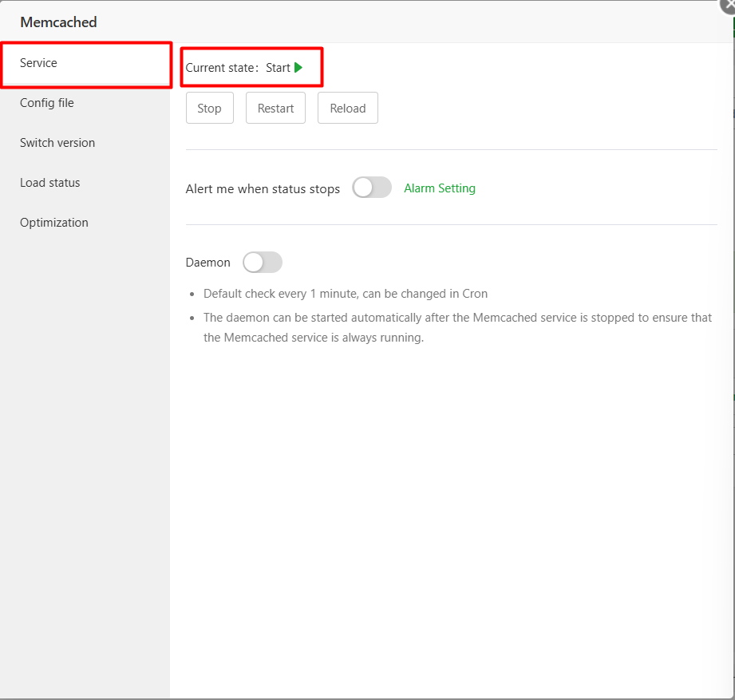Click the daemon auto-restart description bullet

tap(457, 317)
